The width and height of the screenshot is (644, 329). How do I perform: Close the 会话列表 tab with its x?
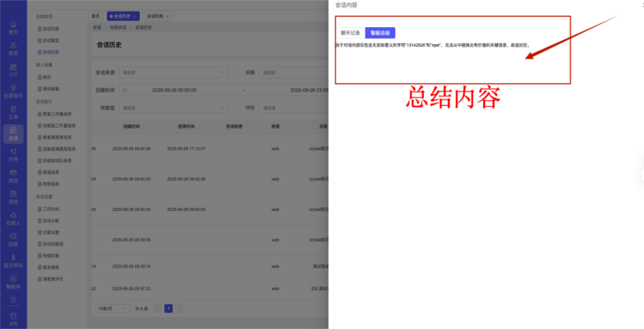pyautogui.click(x=167, y=16)
